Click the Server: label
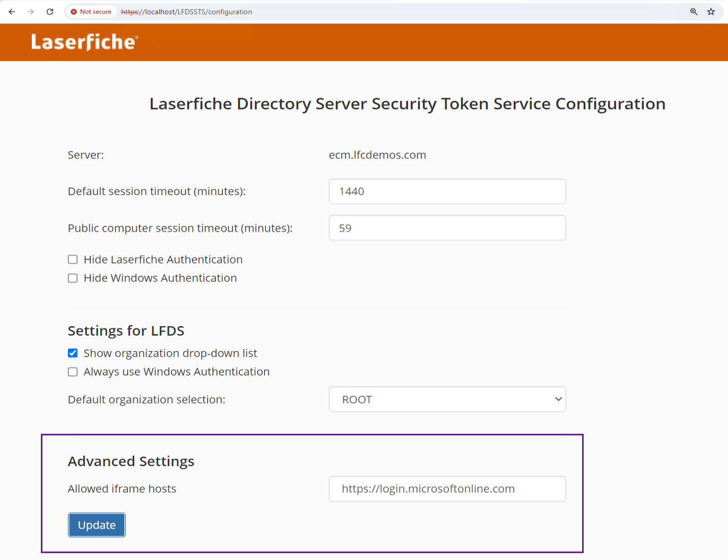The image size is (728, 560). point(86,155)
